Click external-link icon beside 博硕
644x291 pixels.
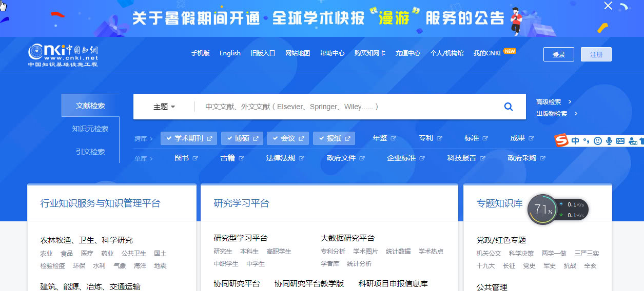(x=256, y=138)
